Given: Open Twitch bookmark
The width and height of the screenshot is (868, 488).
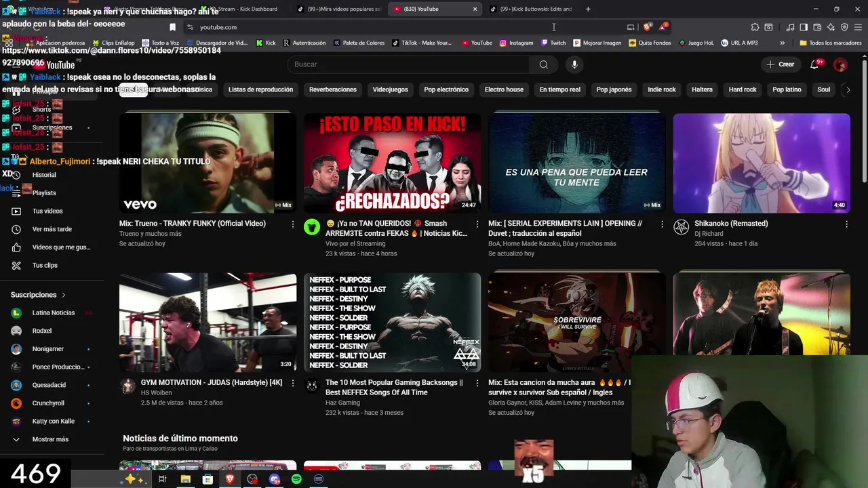Looking at the screenshot, I should point(553,43).
